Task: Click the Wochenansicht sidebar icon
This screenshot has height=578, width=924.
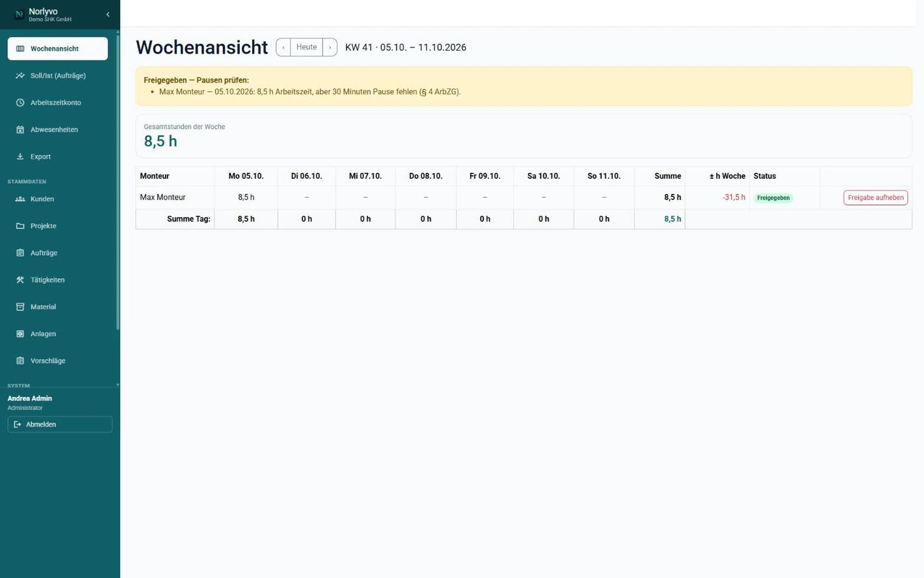Action: [20, 49]
